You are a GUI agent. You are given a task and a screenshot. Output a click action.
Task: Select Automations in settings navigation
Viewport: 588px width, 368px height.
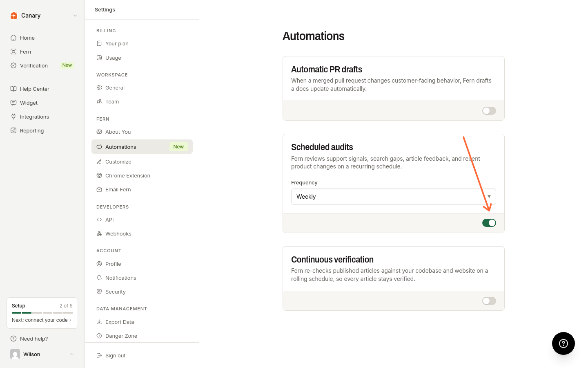coord(142,147)
